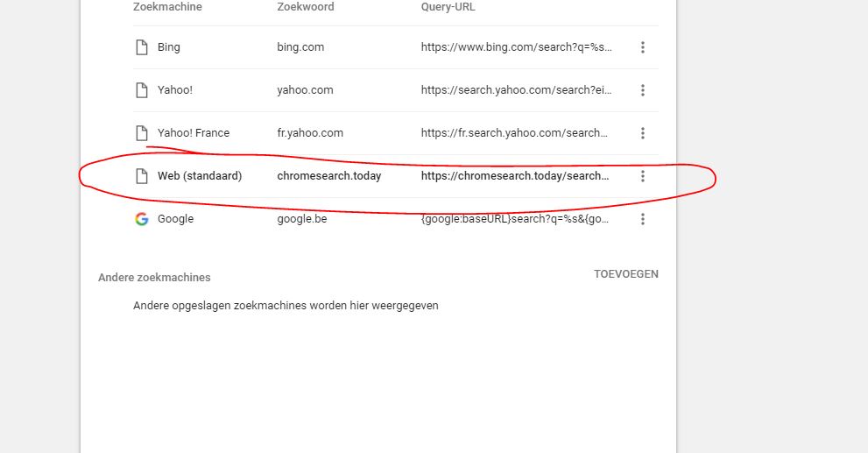
Task: Click the Bing page icon
Action: tap(142, 47)
